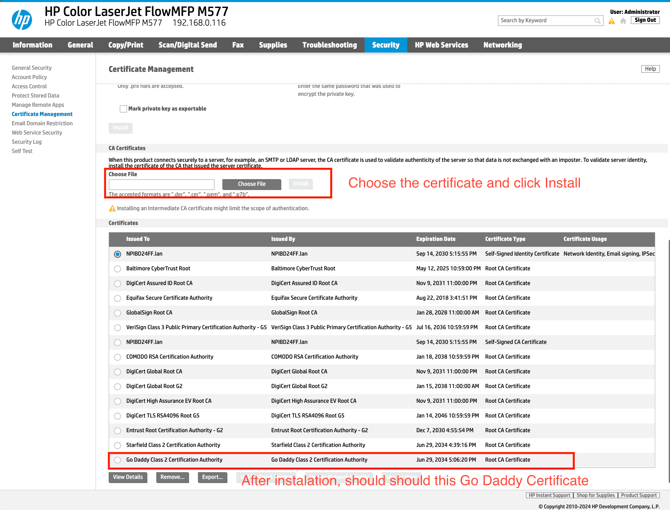Click the search magnifier icon
The width and height of the screenshot is (670, 510).
click(597, 20)
